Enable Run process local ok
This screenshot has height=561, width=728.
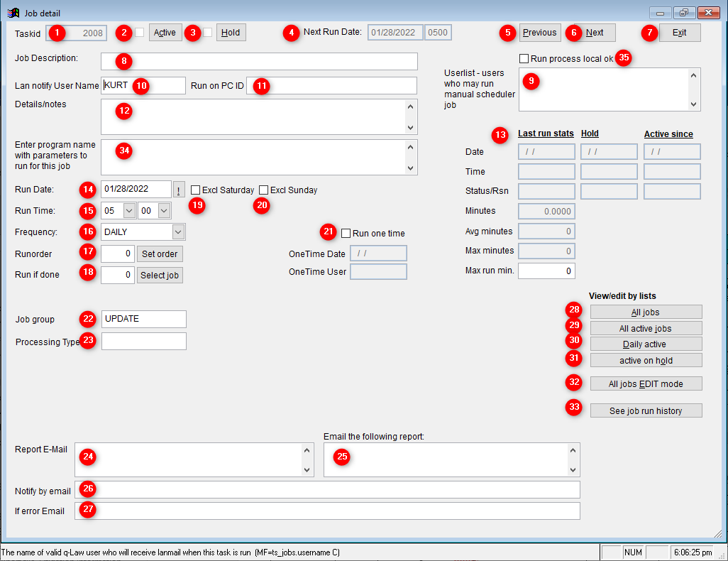click(x=524, y=58)
